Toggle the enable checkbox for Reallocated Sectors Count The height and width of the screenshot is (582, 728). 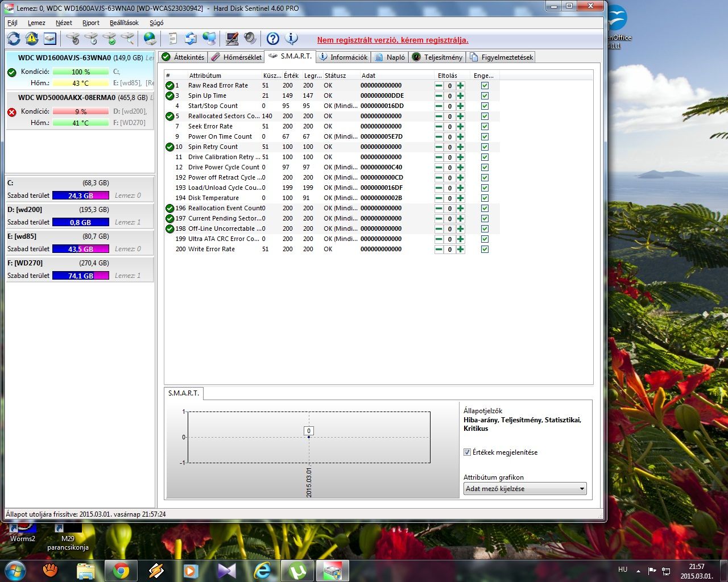[x=485, y=117]
